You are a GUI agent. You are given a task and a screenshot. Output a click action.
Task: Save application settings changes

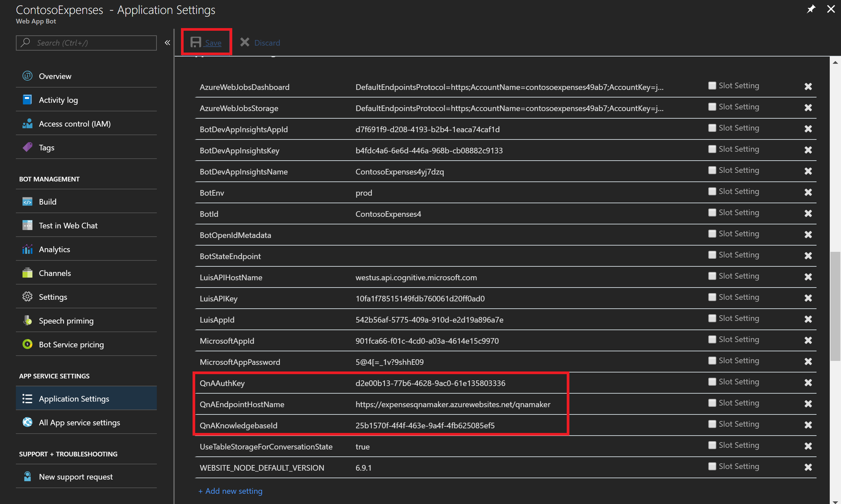(x=206, y=43)
